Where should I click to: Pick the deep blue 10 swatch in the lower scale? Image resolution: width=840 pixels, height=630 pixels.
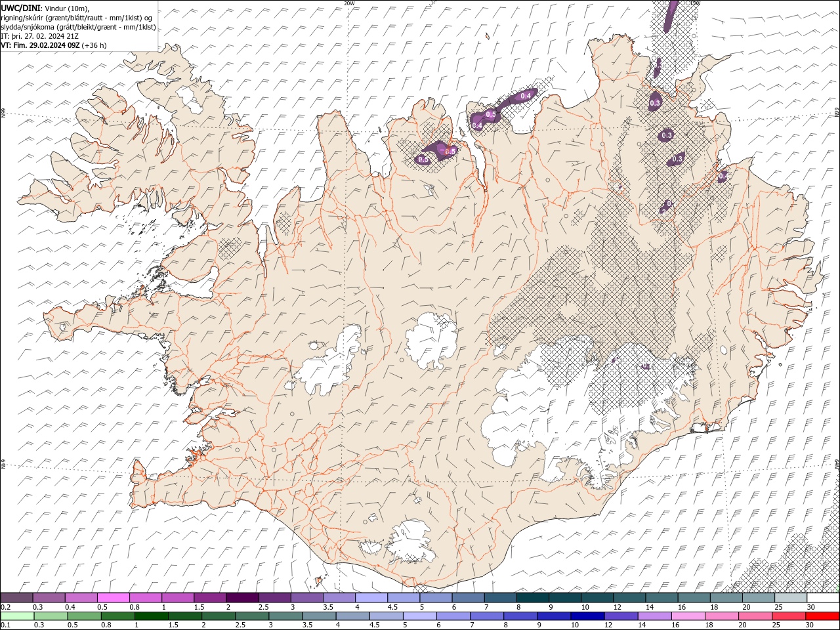click(588, 616)
